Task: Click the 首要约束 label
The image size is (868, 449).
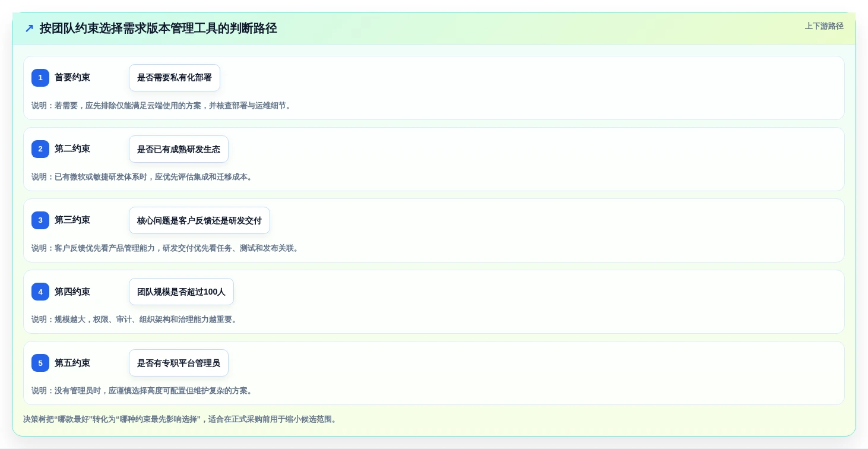Action: tap(72, 77)
